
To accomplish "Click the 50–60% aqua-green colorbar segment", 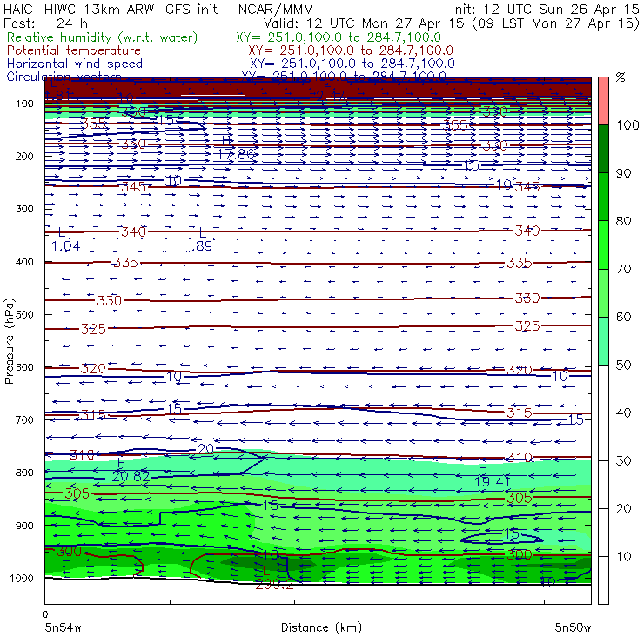I will [603, 341].
